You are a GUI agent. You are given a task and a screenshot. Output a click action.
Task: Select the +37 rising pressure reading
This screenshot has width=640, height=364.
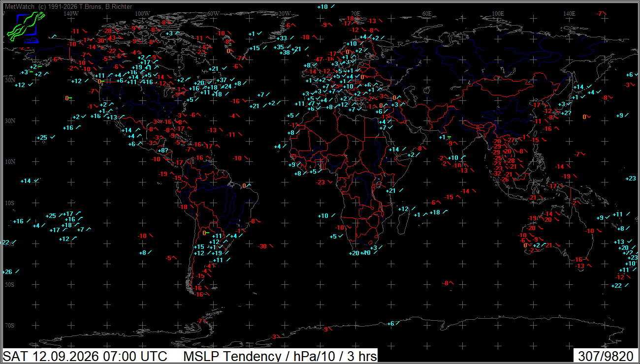click(222, 80)
